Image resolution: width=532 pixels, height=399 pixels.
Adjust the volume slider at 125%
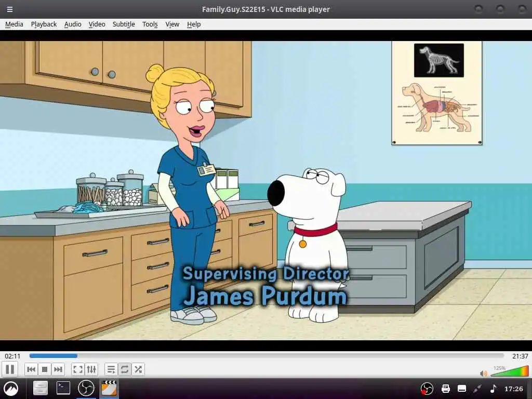click(x=509, y=371)
